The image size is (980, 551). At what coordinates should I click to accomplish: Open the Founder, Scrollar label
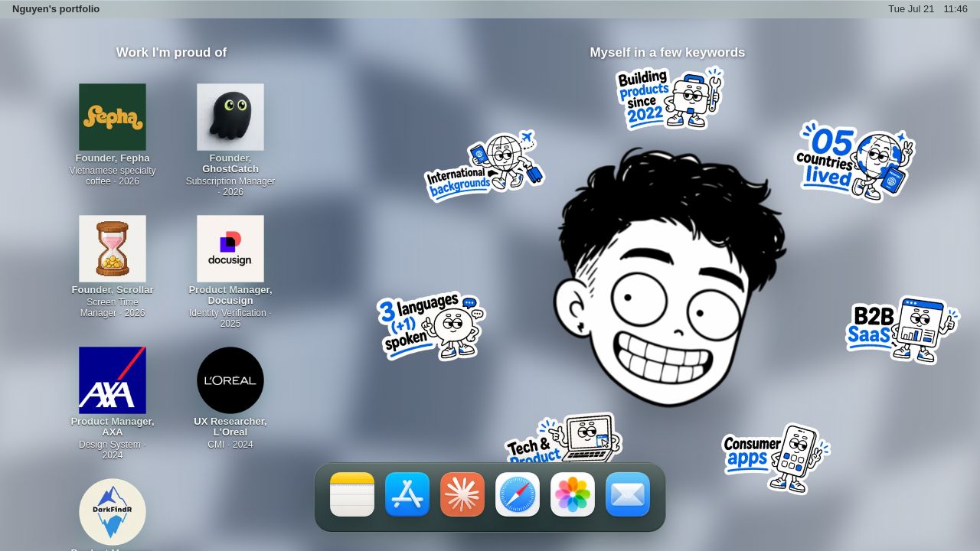point(113,290)
